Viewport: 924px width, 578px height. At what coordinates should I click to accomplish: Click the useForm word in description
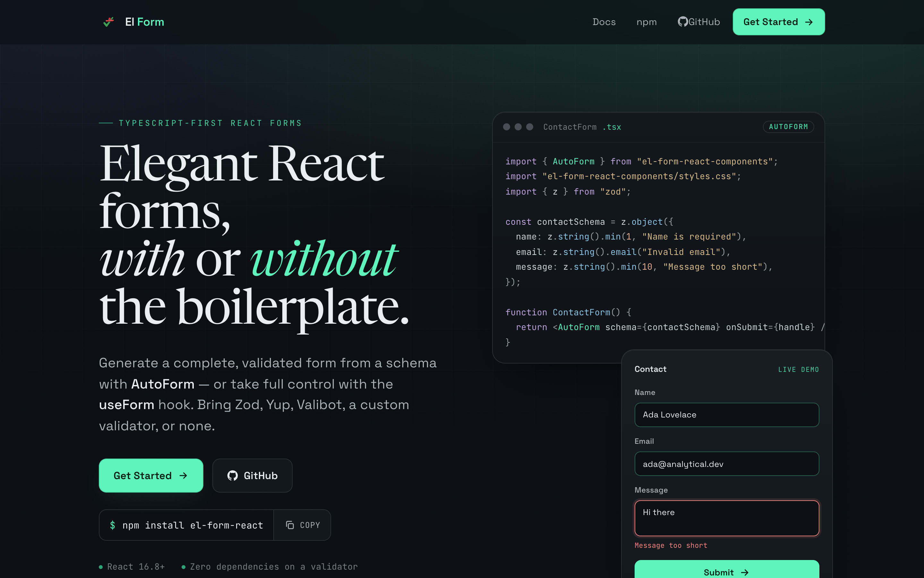point(126,405)
